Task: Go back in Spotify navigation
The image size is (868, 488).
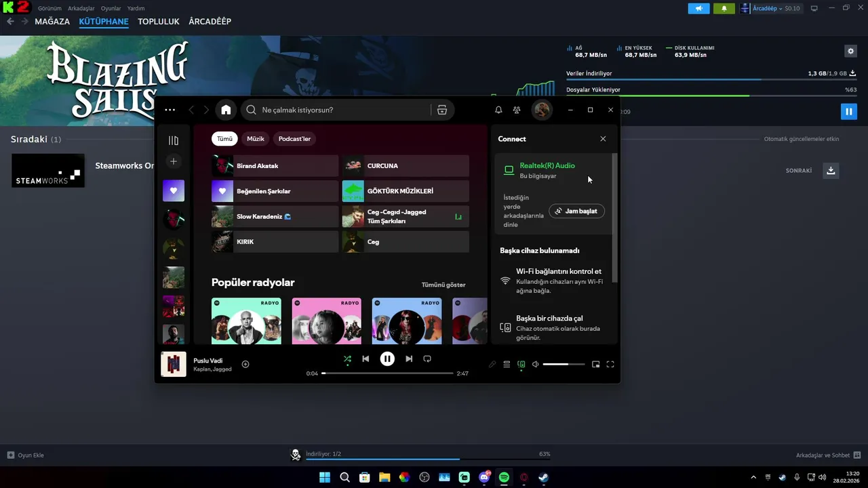Action: click(191, 110)
